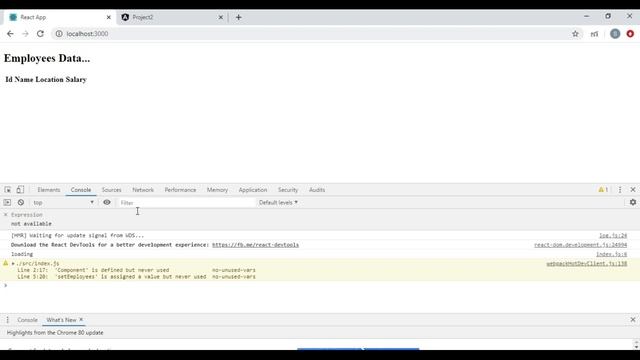Viewport: 640px width, 360px height.
Task: Open the react-dom.development.js source link
Action: pyautogui.click(x=580, y=245)
